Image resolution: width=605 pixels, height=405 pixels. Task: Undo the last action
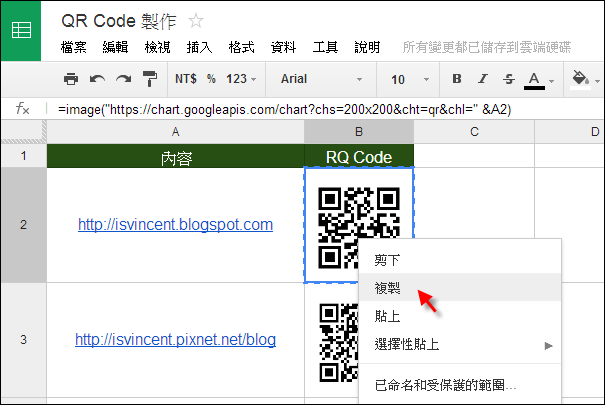pyautogui.click(x=97, y=79)
